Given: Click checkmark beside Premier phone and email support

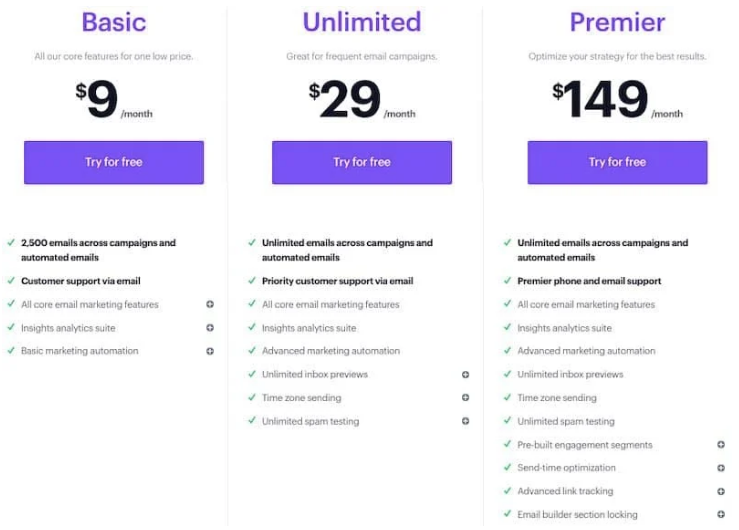Looking at the screenshot, I should pos(506,281).
